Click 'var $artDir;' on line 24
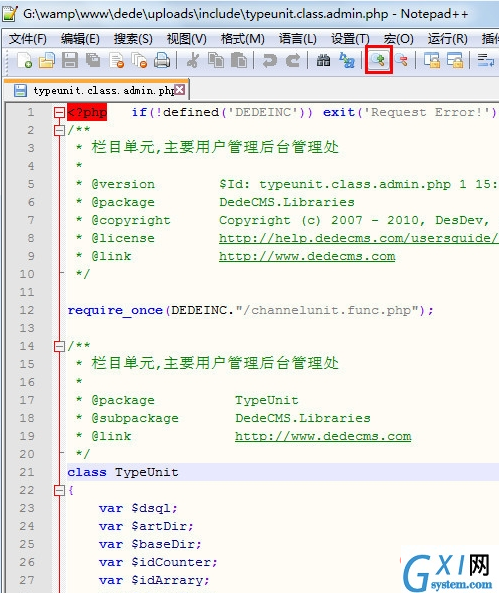The height and width of the screenshot is (593, 499). click(146, 526)
